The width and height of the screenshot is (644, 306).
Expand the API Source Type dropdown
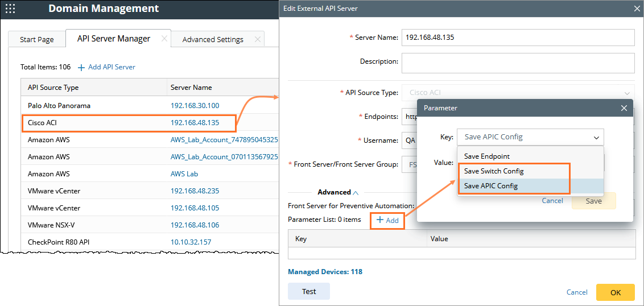click(628, 93)
